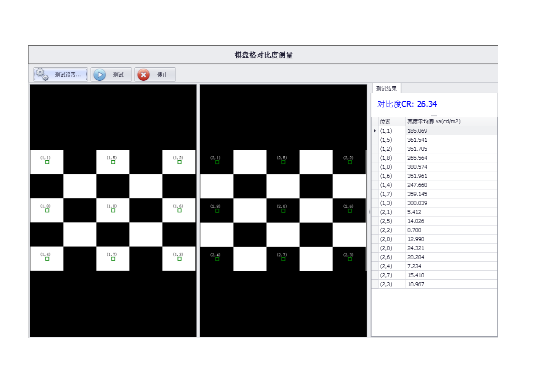Click the divider between the two checkerboard images
This screenshot has width=540, height=380.
click(198, 211)
